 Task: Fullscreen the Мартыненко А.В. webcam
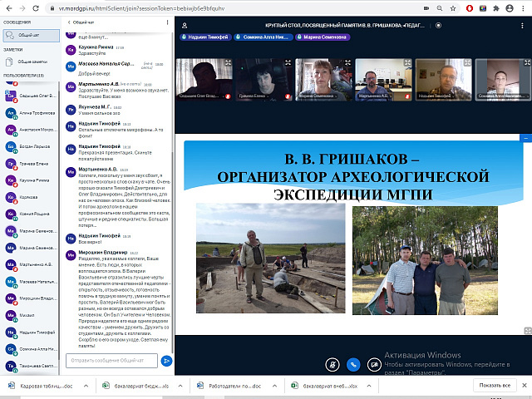click(407, 63)
